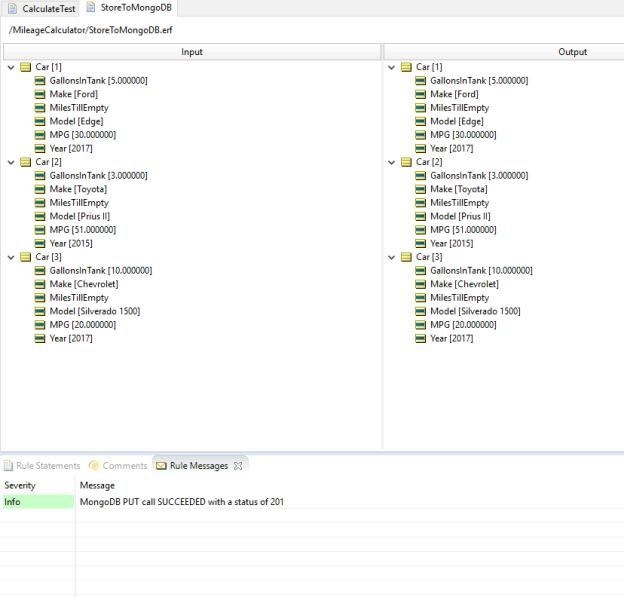The height and width of the screenshot is (597, 624).
Task: Close the Rule Messages tab
Action: [x=238, y=465]
